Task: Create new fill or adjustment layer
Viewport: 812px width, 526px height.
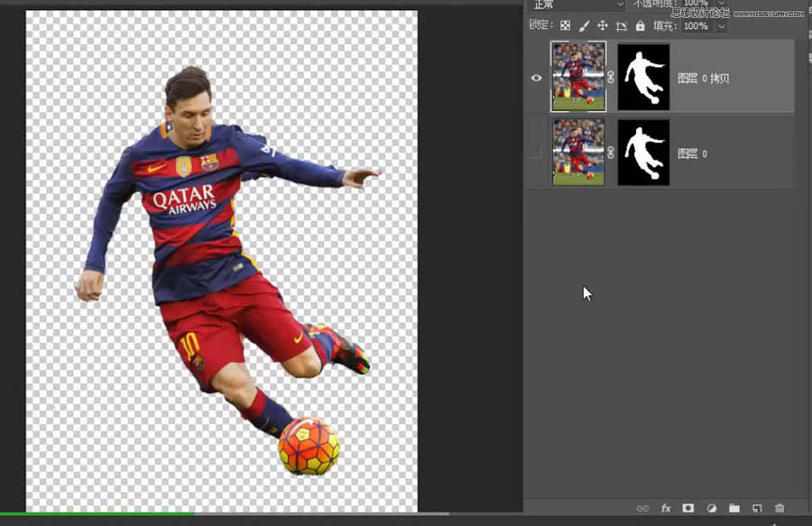Action: [712, 509]
